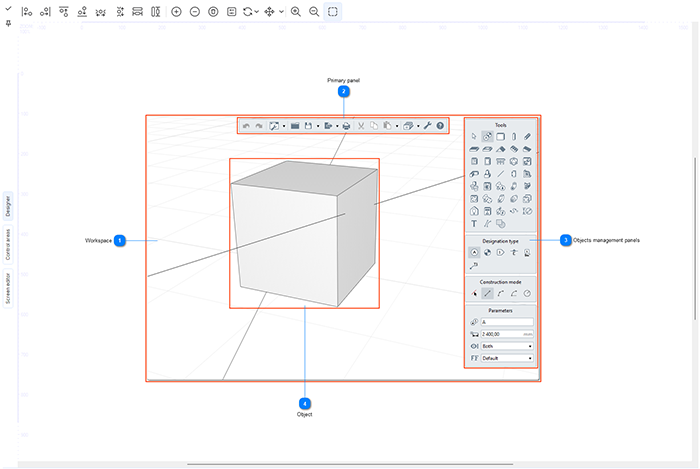Image resolution: width=700 pixels, height=469 pixels.
Task: Click the Workspace label
Action: pos(98,241)
